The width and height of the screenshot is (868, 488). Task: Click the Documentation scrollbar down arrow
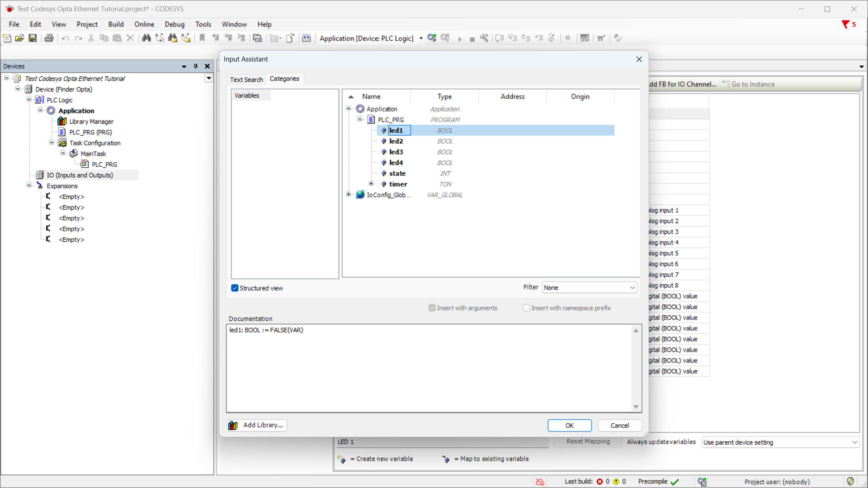point(636,407)
